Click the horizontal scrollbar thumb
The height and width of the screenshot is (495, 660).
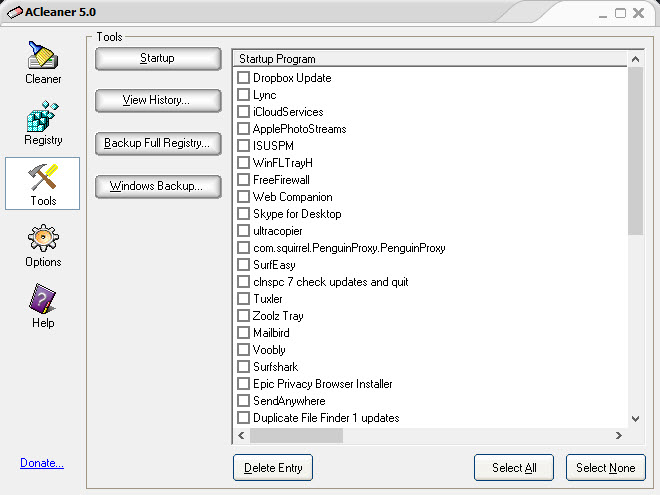pyautogui.click(x=296, y=435)
